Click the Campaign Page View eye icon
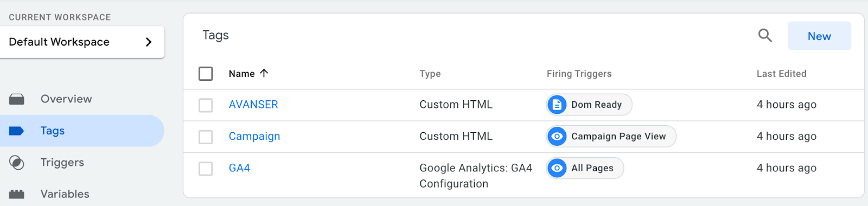This screenshot has width=868, height=206. (x=557, y=137)
